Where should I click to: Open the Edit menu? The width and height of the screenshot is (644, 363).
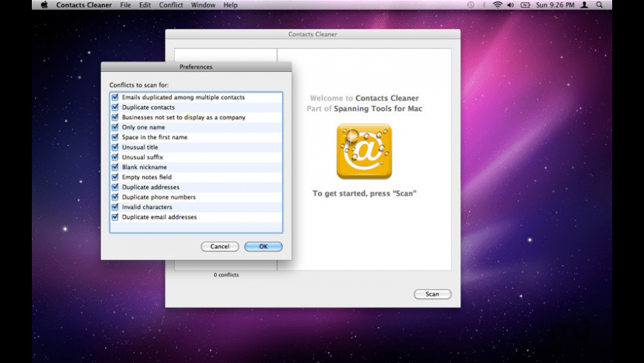tap(145, 5)
